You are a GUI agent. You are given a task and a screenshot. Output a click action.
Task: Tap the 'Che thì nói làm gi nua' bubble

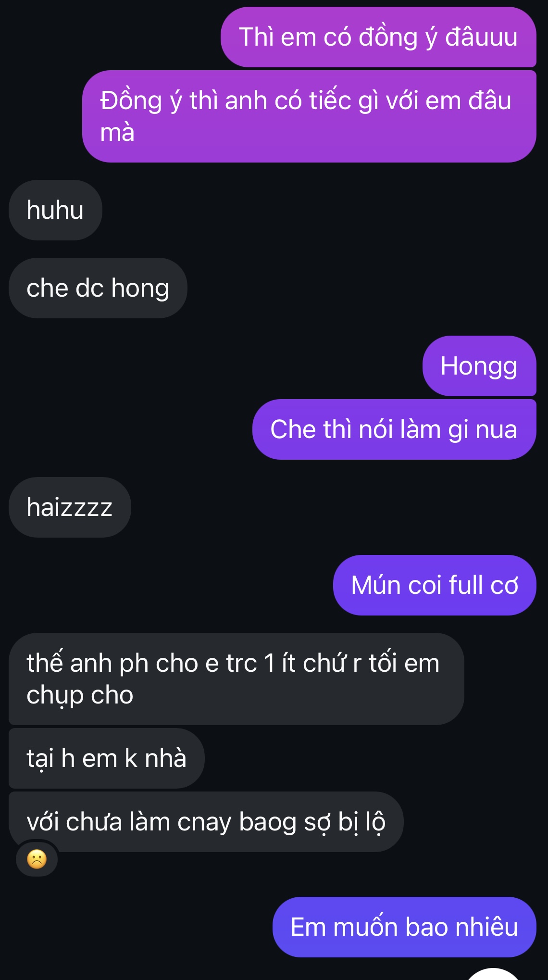pyautogui.click(x=394, y=429)
